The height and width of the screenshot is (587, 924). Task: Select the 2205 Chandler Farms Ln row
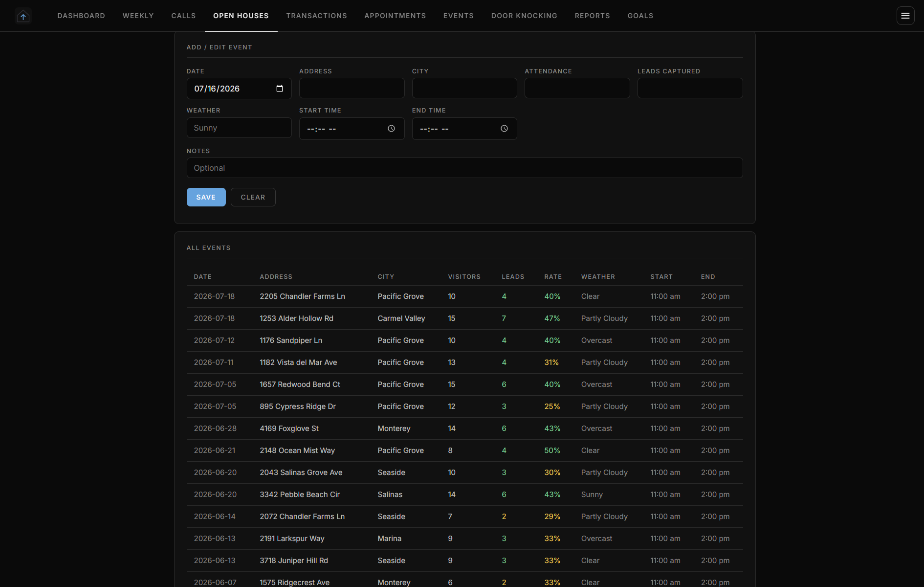tap(464, 296)
